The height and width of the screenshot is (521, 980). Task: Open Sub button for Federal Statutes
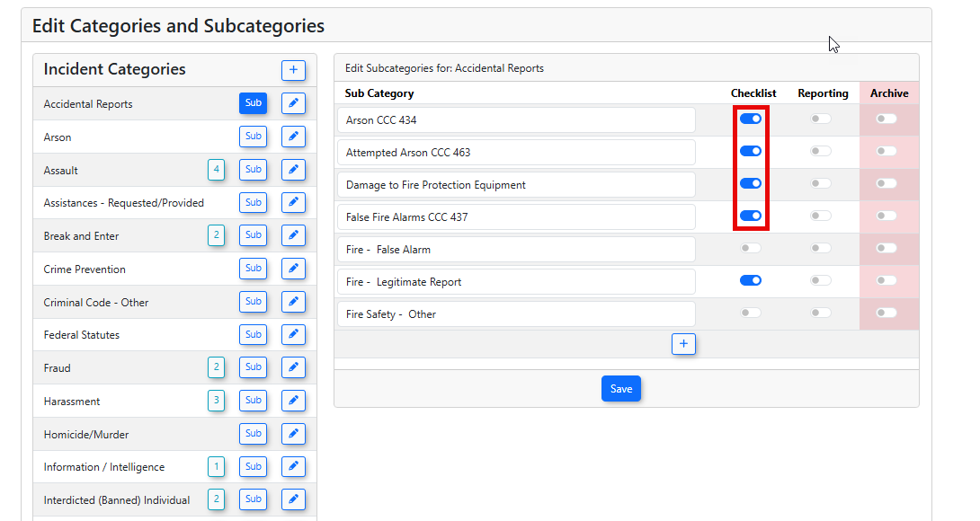pos(254,334)
